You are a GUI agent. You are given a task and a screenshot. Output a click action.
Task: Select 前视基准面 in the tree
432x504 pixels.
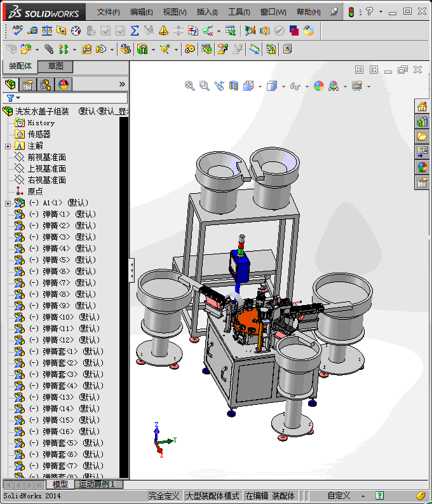click(x=46, y=157)
